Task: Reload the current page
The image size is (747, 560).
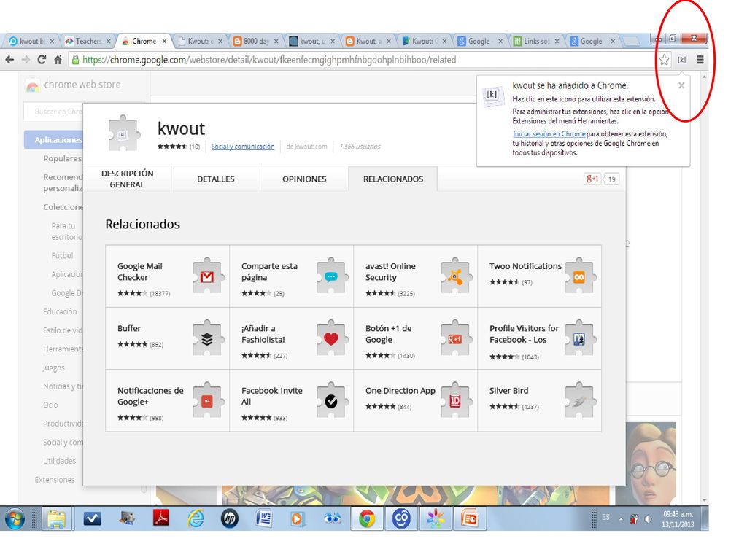Action: [x=42, y=60]
